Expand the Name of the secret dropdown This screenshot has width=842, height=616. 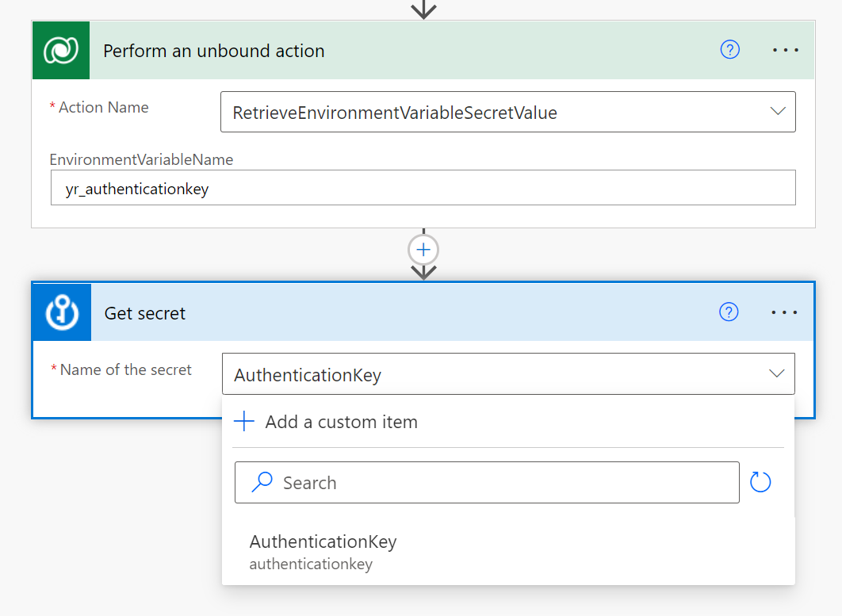pos(777,373)
